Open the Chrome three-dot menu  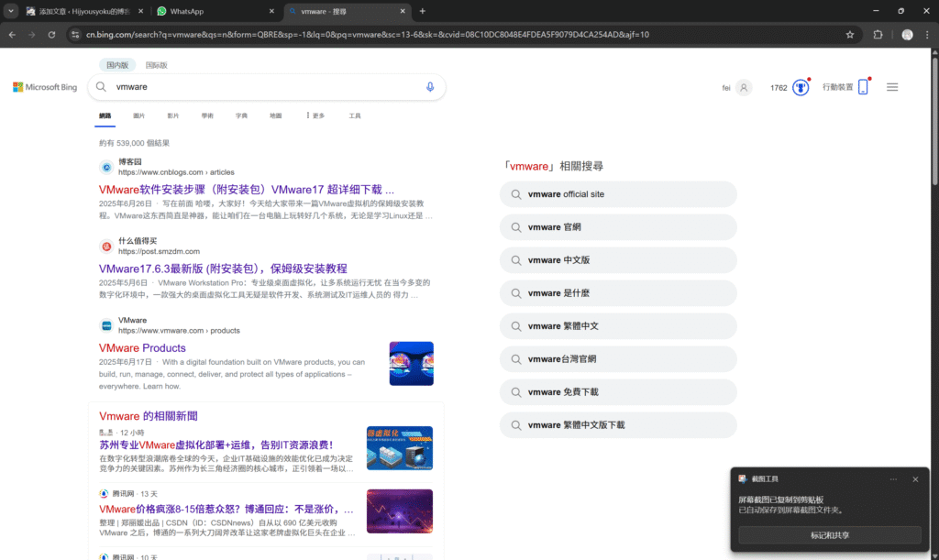coord(927,35)
